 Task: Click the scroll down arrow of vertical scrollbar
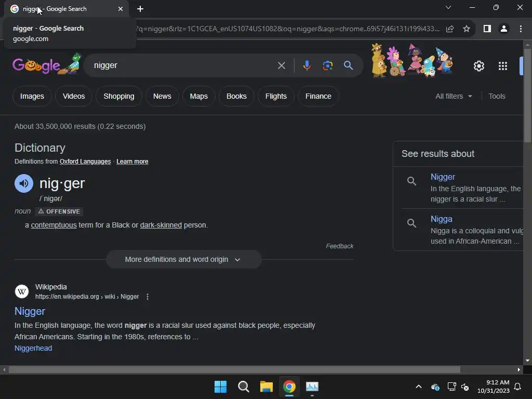[528, 361]
